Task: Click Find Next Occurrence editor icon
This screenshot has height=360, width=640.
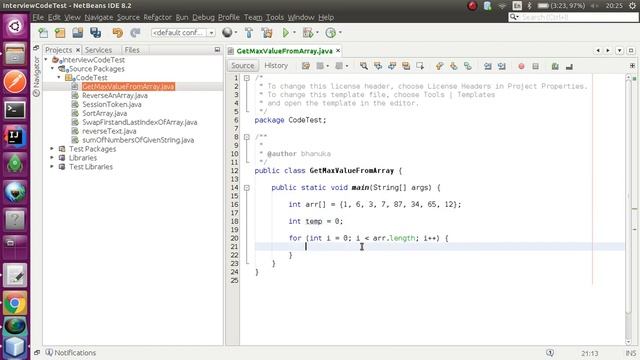Action: (392, 66)
